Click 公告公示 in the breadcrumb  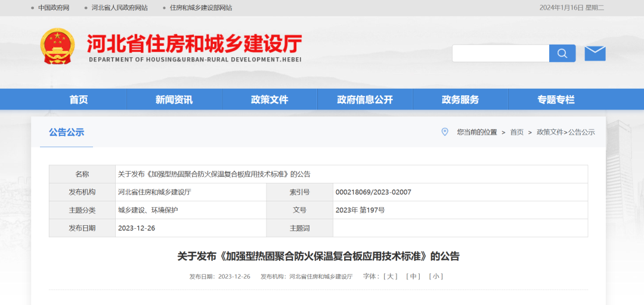[x=581, y=132]
